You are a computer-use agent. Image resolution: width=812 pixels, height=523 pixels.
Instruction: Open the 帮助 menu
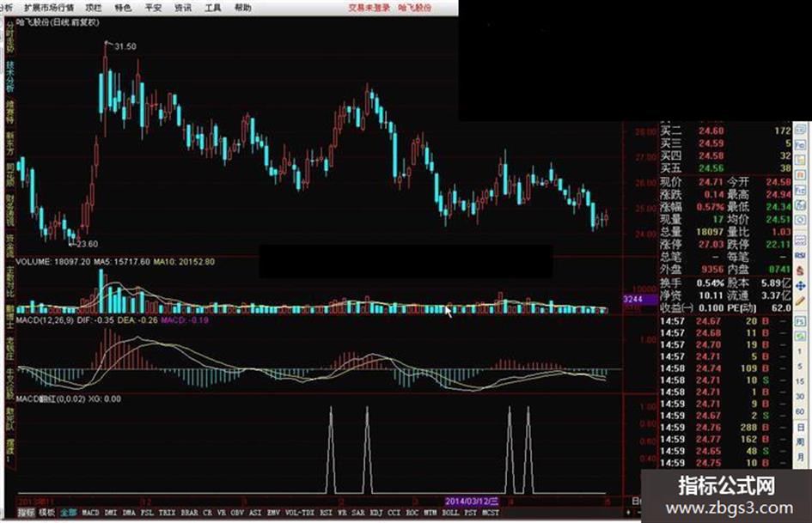[243, 8]
